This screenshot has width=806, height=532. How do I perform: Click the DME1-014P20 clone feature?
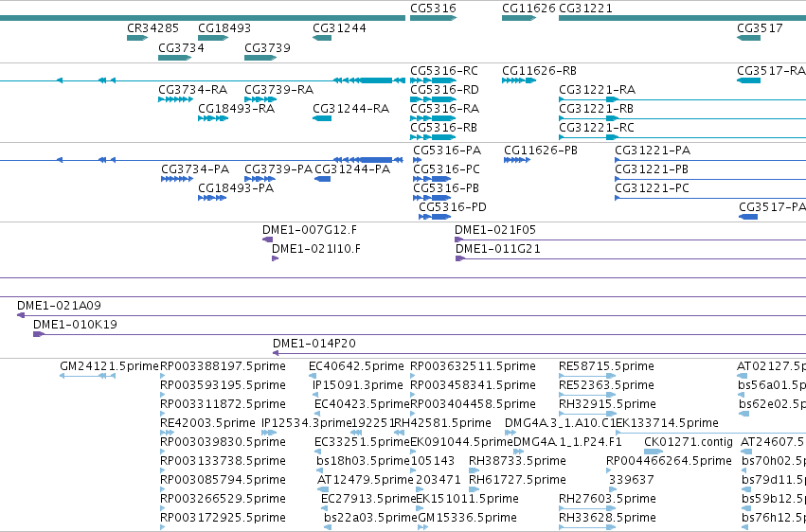click(x=539, y=353)
